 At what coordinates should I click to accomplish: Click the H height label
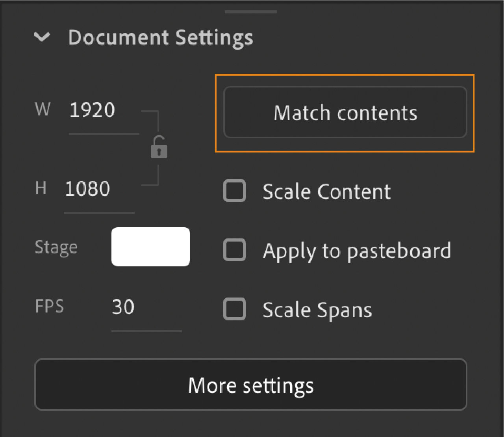coord(41,188)
